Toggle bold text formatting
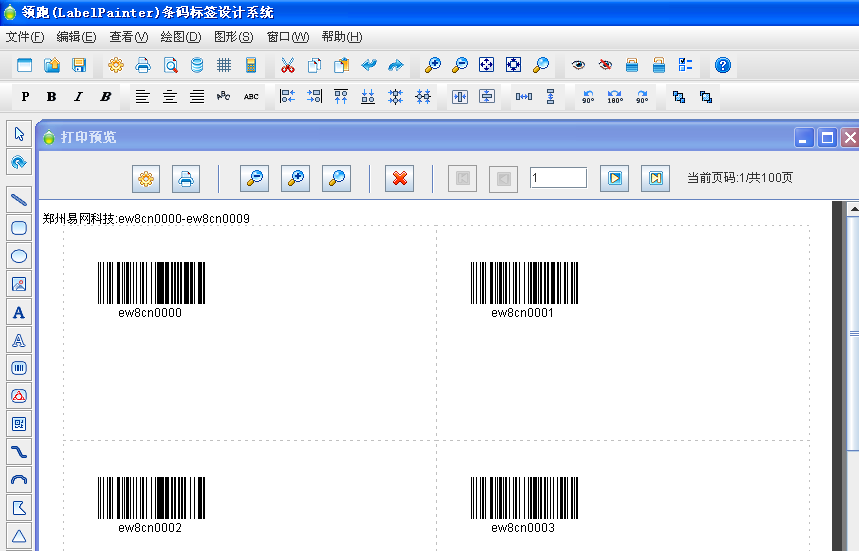The image size is (859, 551). [x=51, y=97]
